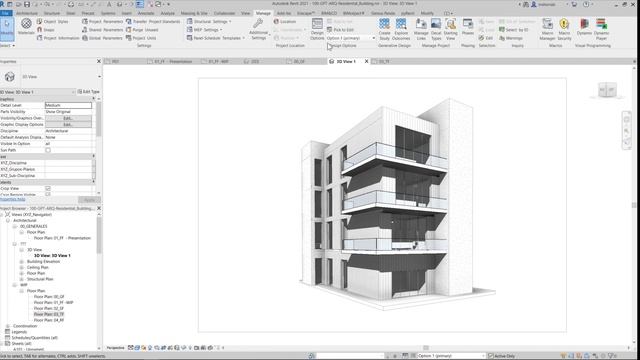Image resolution: width=640 pixels, height=360 pixels.
Task: Expand the Ceiling Plan node
Action: tap(22, 267)
